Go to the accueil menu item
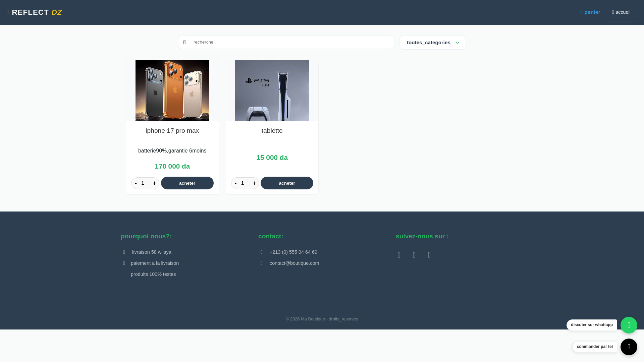 point(621,12)
